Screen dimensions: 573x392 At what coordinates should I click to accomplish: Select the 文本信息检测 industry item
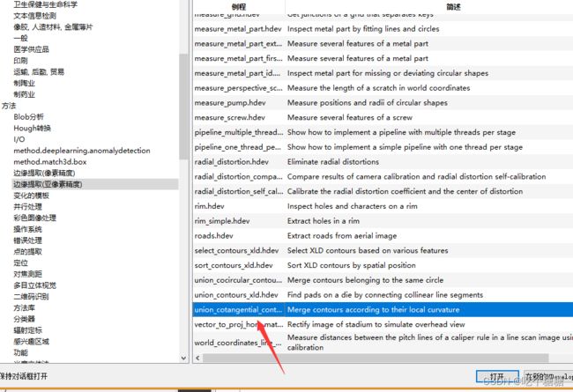[34, 16]
